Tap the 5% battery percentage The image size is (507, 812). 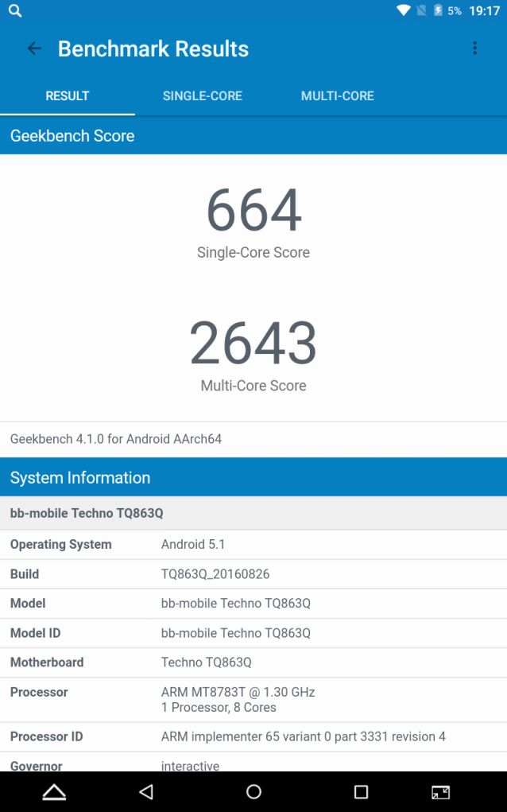455,11
